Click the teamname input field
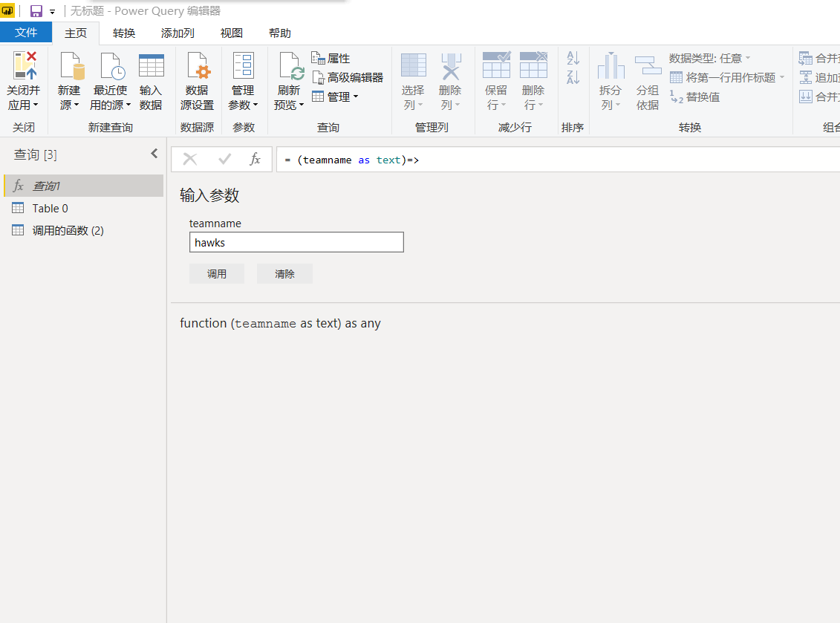The width and height of the screenshot is (840, 623). click(x=296, y=242)
